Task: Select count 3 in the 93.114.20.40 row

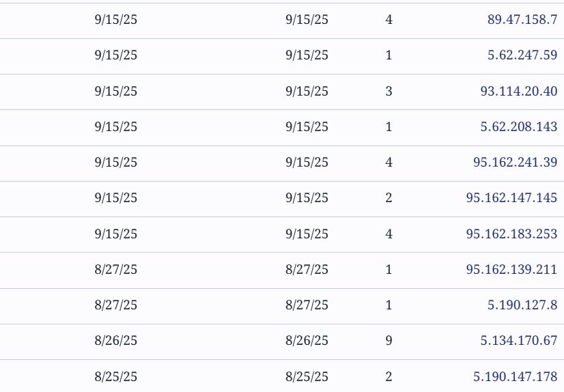Action: [x=389, y=91]
